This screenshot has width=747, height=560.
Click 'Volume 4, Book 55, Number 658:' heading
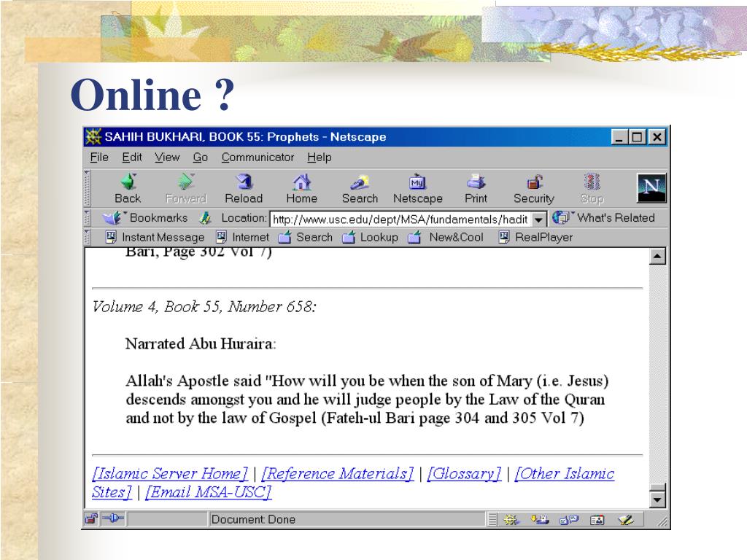click(x=204, y=306)
